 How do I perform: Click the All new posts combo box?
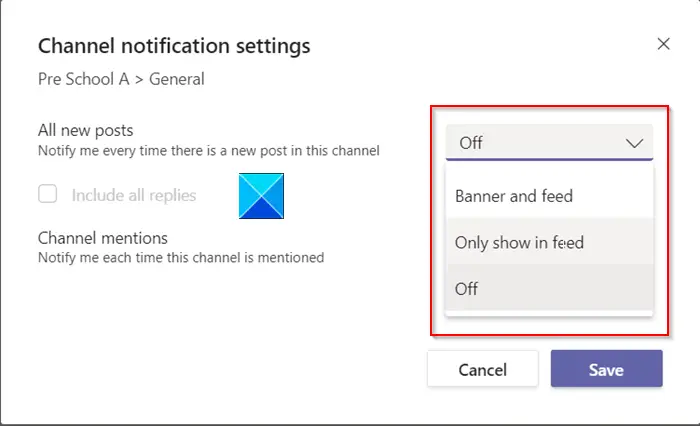pyautogui.click(x=549, y=143)
